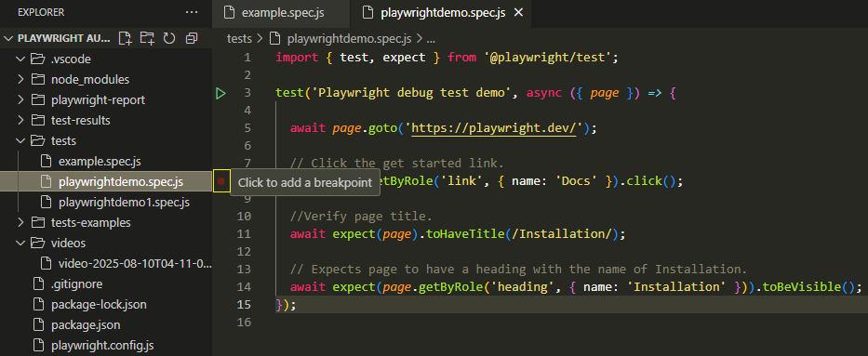Click playwrightdemo.spec.js in the breadcrumb
The image size is (868, 356).
pos(350,39)
